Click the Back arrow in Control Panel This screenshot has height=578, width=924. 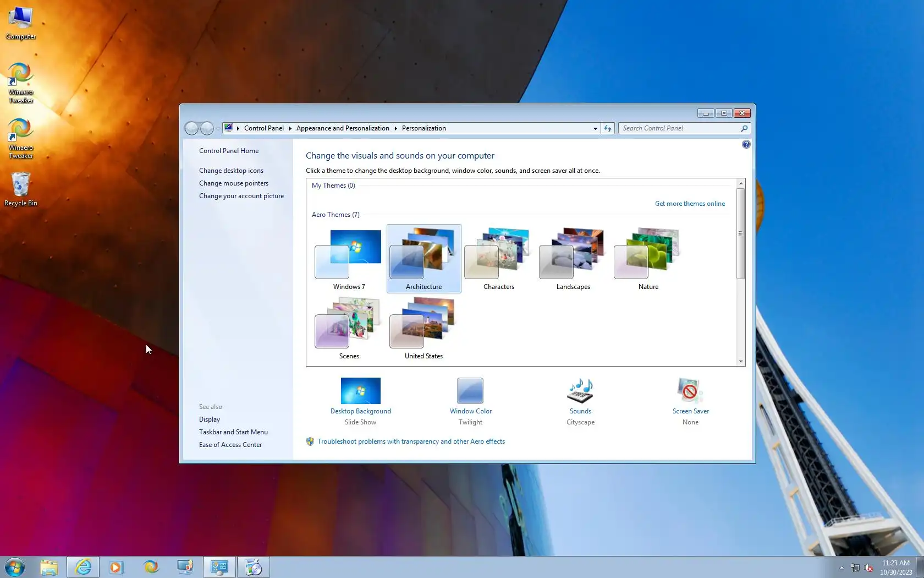[191, 128]
